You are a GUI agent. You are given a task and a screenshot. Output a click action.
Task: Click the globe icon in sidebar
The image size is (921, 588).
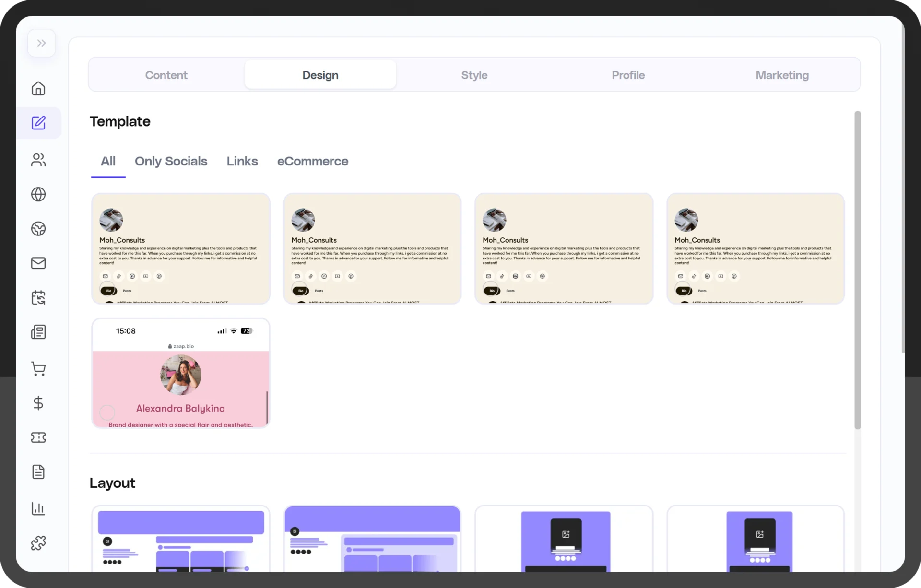coord(38,194)
